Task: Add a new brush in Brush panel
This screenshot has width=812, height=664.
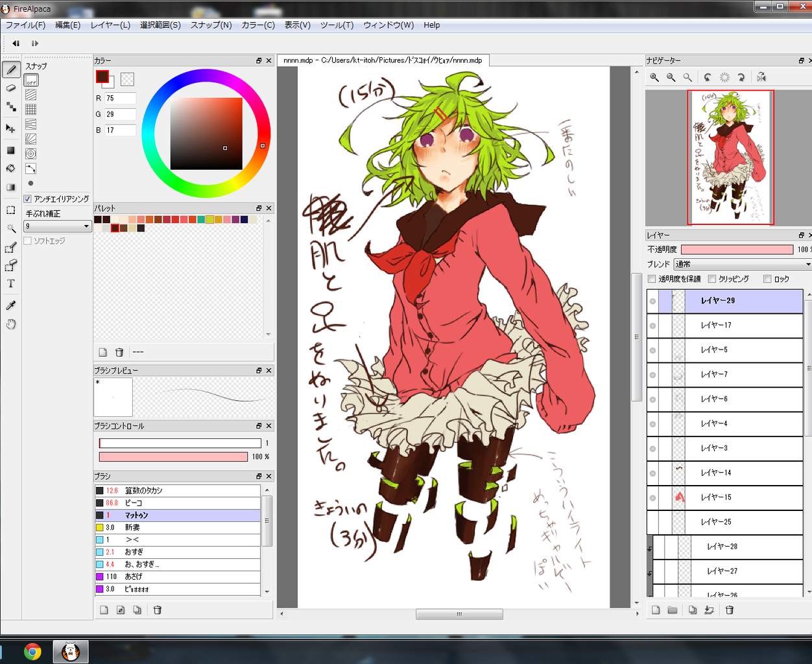Action: tap(104, 610)
